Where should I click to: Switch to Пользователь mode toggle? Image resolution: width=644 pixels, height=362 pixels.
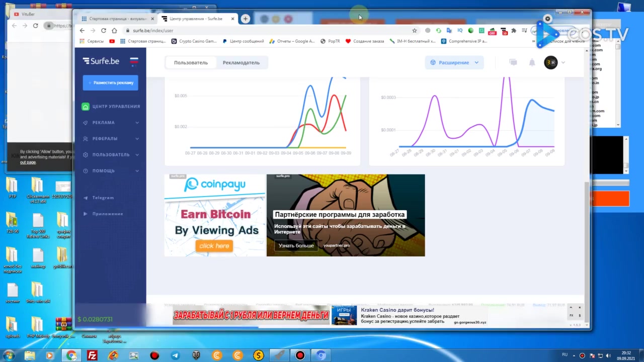(191, 63)
